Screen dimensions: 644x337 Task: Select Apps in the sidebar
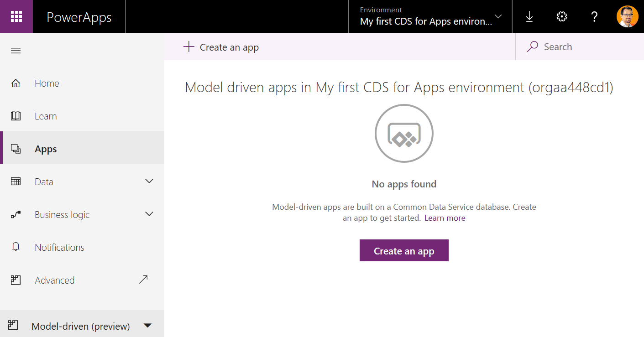point(46,149)
